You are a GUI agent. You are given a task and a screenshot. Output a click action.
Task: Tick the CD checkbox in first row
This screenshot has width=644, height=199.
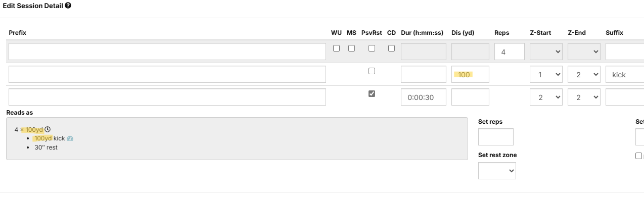click(391, 48)
